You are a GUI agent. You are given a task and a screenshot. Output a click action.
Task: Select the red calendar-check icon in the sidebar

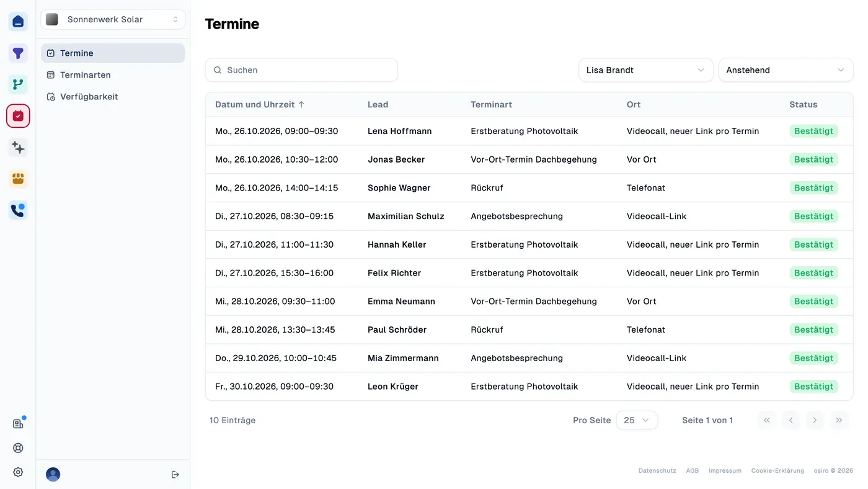coord(18,116)
